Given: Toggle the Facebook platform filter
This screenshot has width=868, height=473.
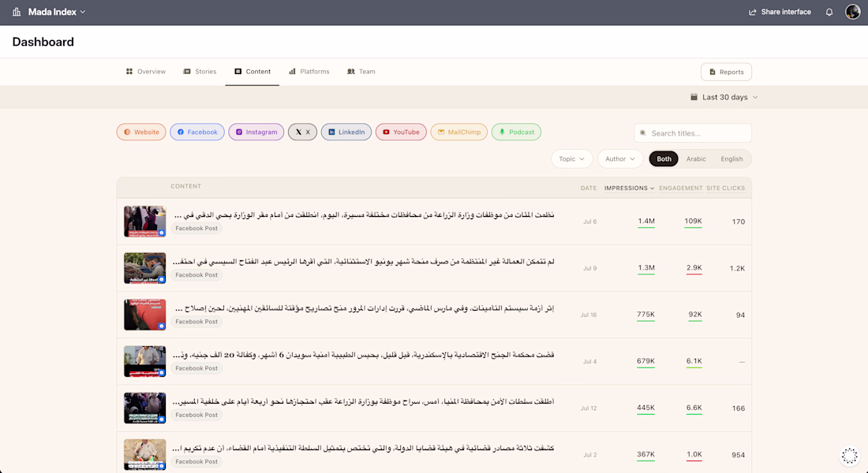Looking at the screenshot, I should (x=197, y=132).
